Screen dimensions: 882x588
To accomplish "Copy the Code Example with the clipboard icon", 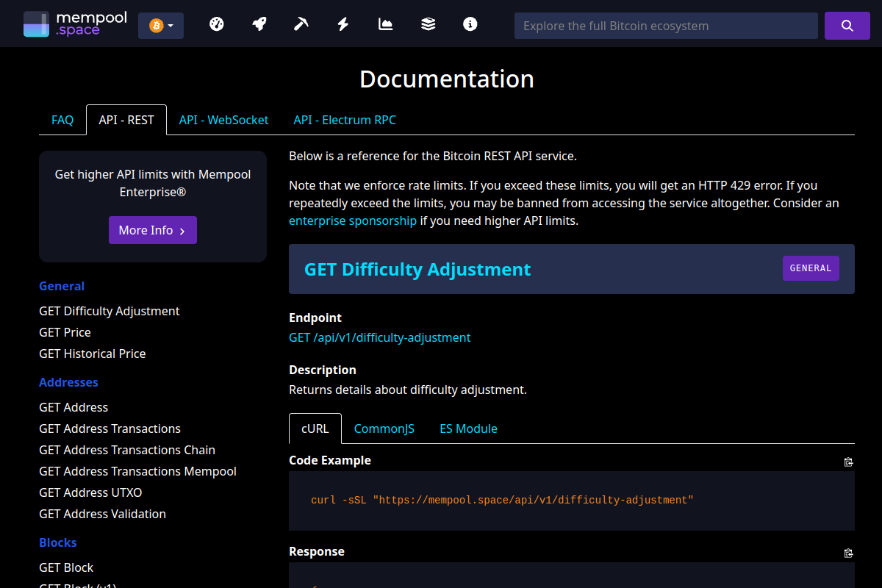I will (x=849, y=462).
